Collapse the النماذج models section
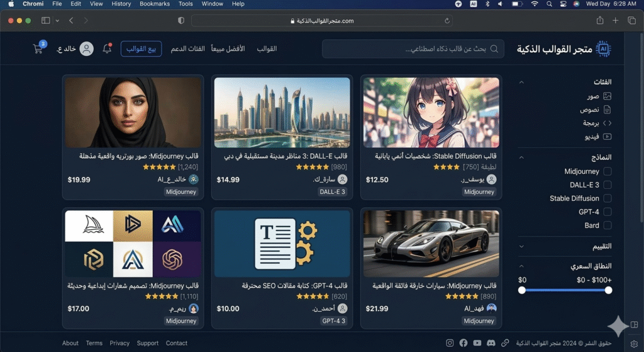This screenshot has height=352, width=644. pyautogui.click(x=521, y=157)
